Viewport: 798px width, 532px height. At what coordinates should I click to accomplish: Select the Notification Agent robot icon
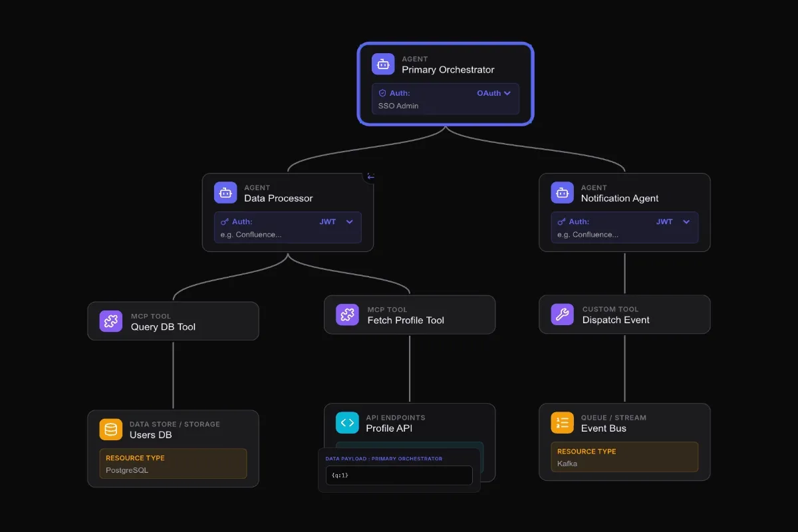click(x=562, y=192)
